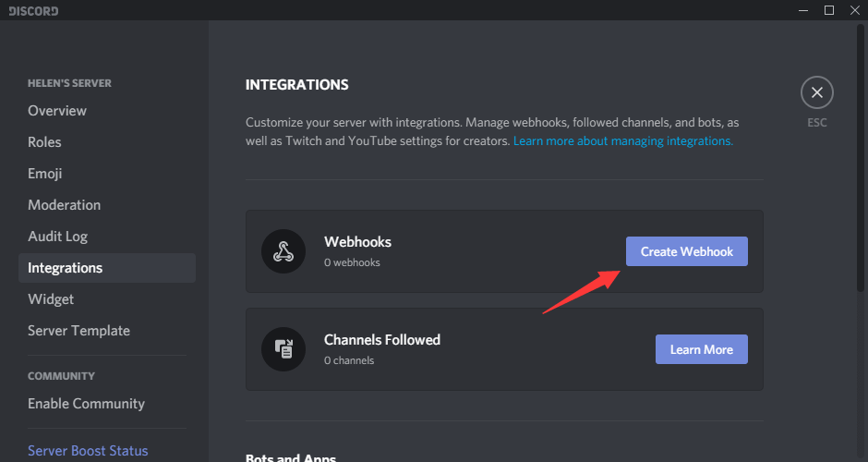Select Emoji in the sidebar

pos(45,174)
